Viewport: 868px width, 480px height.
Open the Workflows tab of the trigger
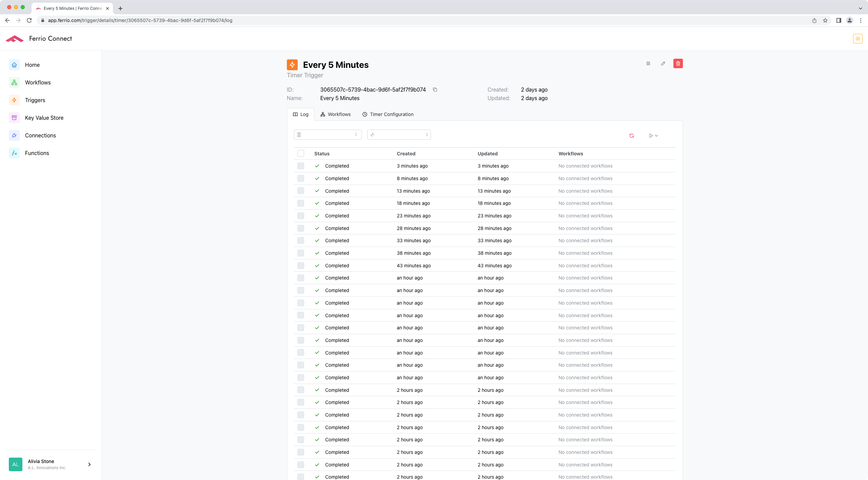(335, 114)
